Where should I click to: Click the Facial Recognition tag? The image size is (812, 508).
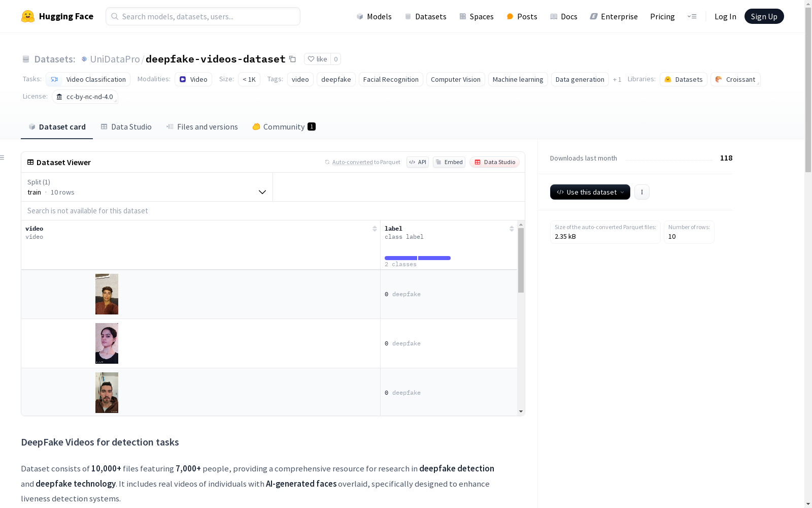(x=391, y=79)
